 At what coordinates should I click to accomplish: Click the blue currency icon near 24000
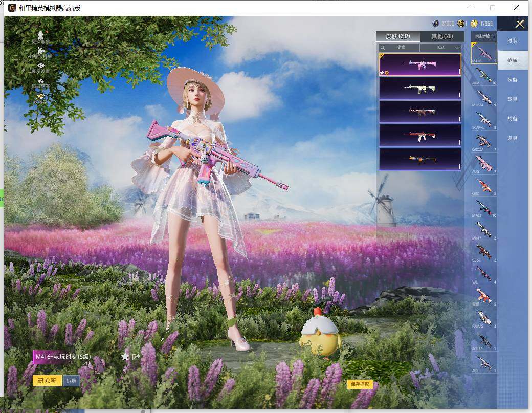click(x=436, y=24)
